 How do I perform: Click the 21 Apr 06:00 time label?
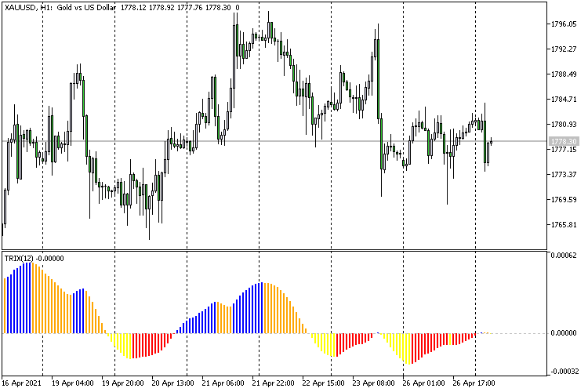[223, 383]
